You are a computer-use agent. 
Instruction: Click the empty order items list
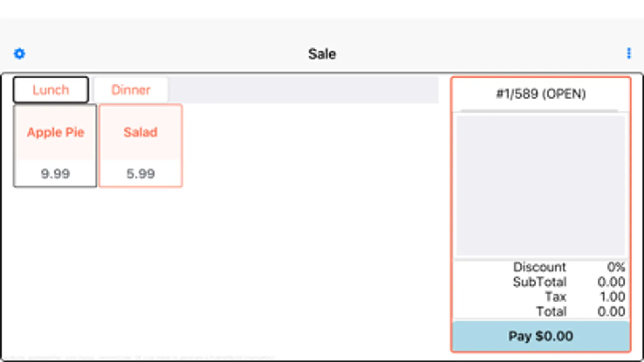540,185
